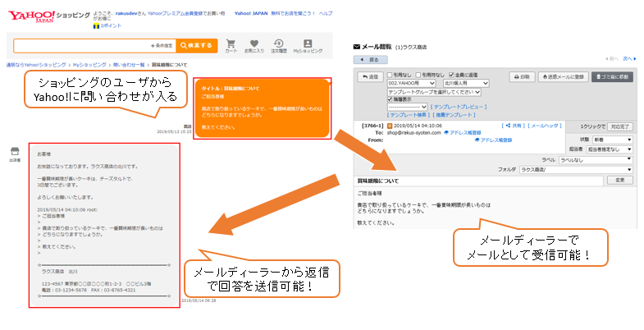Toggle the 引用符なし checkbox
The image size is (644, 330).
click(418, 75)
